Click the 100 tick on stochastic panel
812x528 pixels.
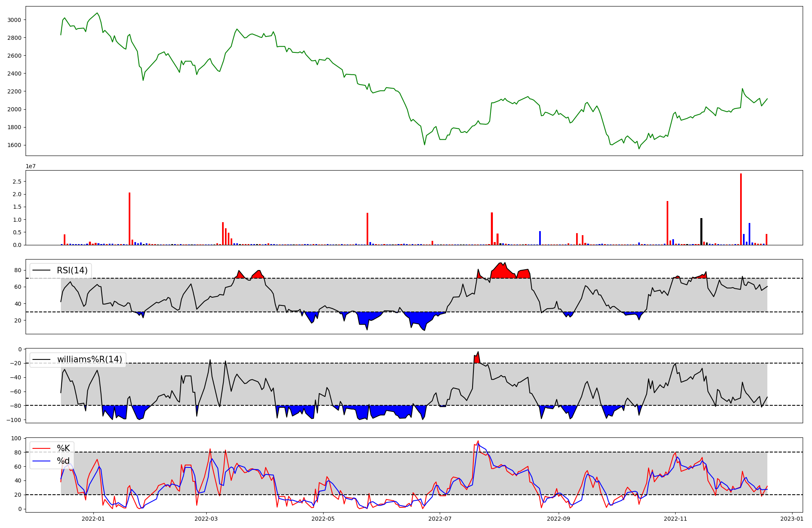[16, 438]
